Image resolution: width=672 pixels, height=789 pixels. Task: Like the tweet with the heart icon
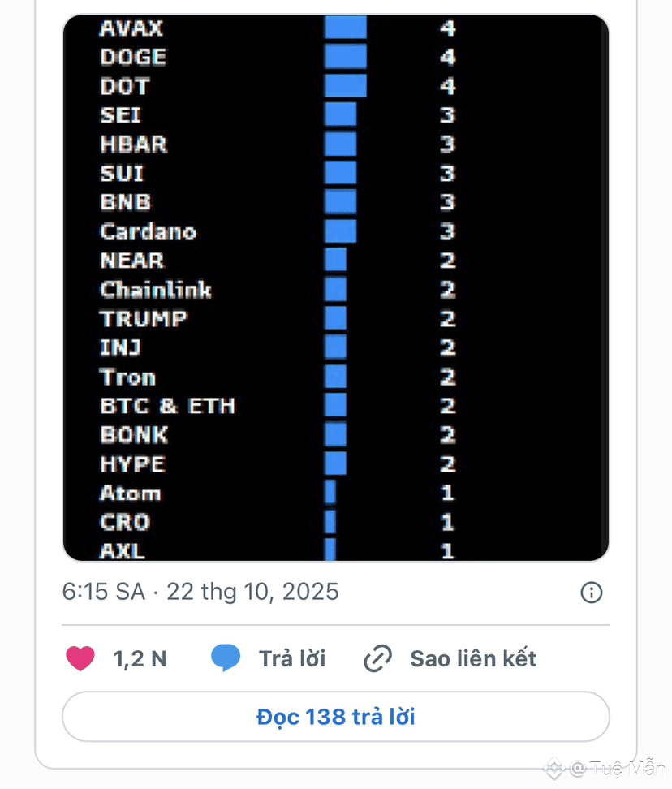click(80, 658)
